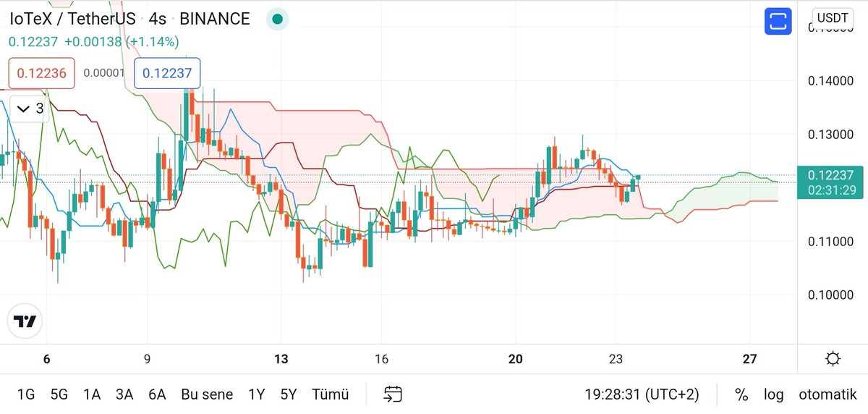Viewport: 868px width, 414px height.
Task: Select the 5G time range
Action: tap(59, 394)
